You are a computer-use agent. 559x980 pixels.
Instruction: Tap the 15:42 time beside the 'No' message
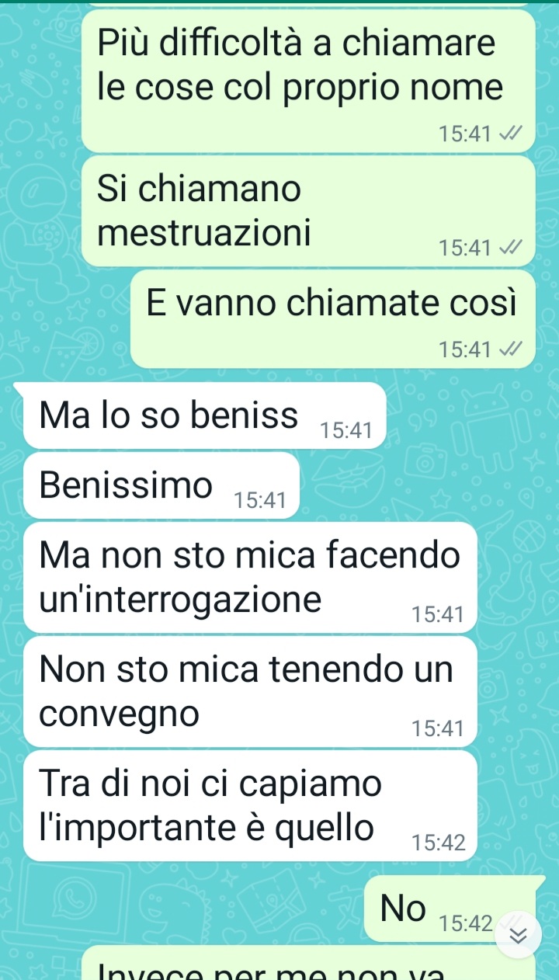pos(466,924)
